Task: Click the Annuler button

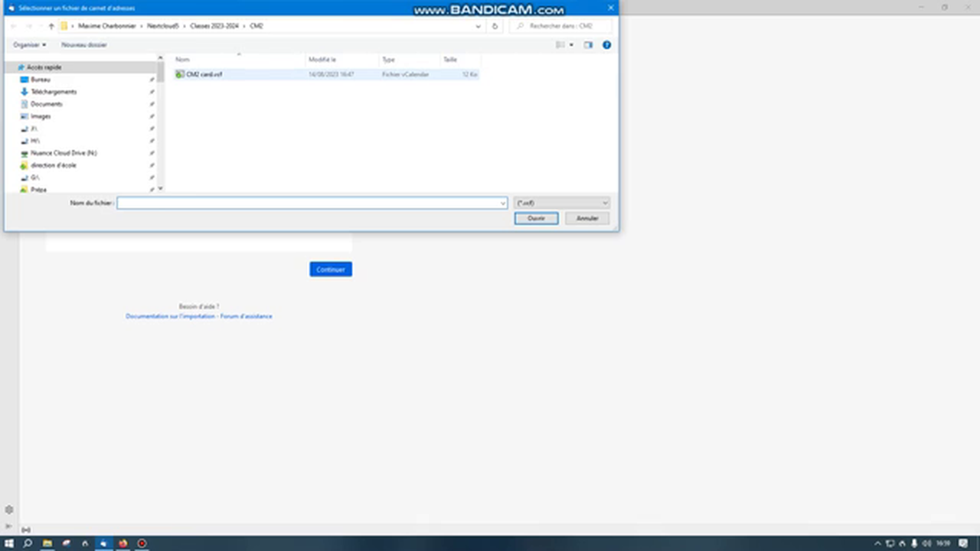Action: tap(587, 218)
